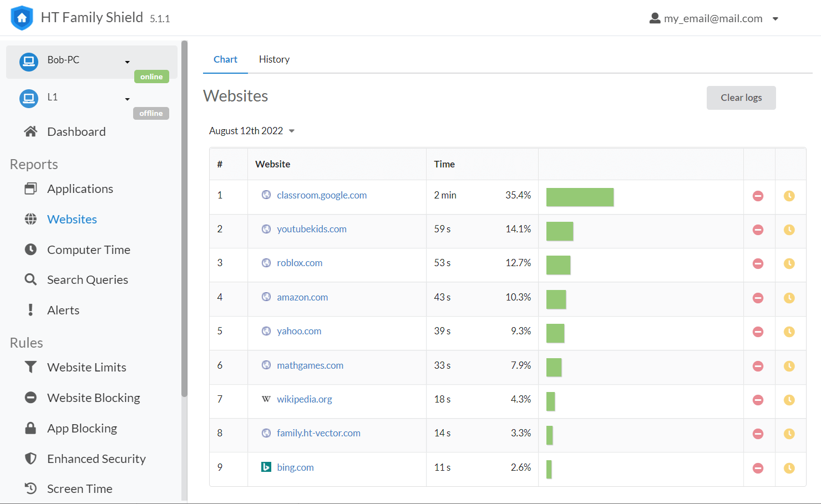This screenshot has height=504, width=821.
Task: Block amazon.com using red minus icon
Action: pyautogui.click(x=758, y=298)
